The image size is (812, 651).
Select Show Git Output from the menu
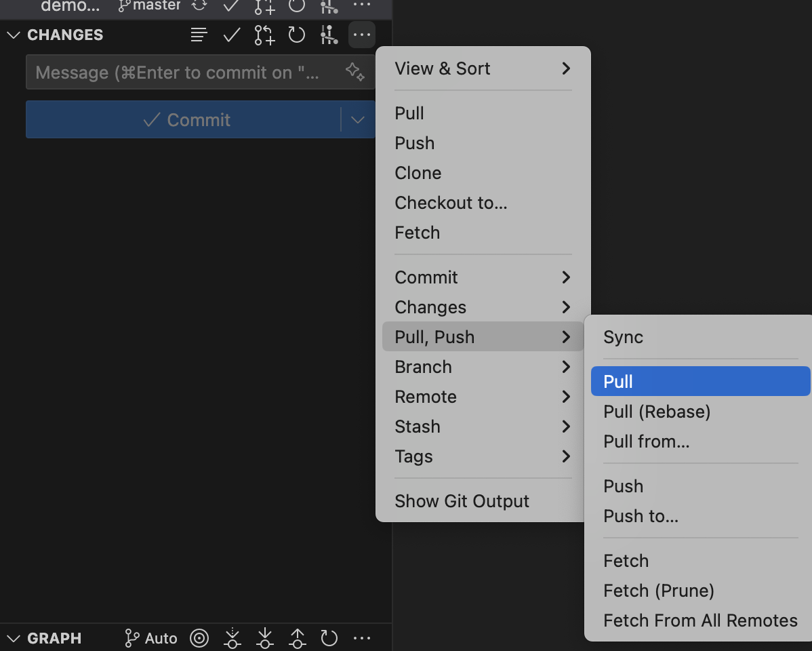coord(462,501)
